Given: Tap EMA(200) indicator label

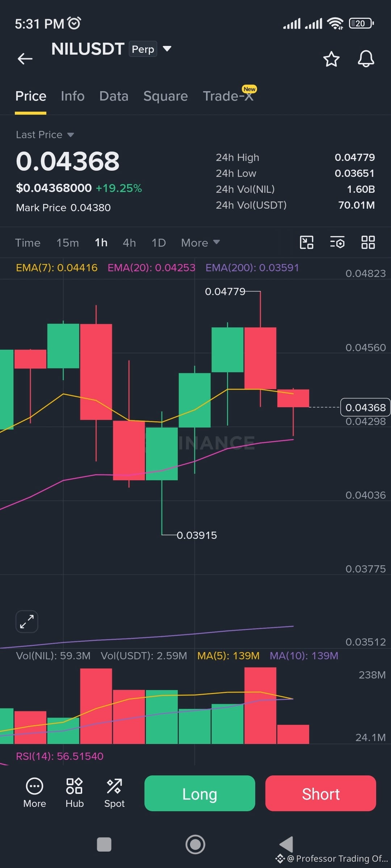Looking at the screenshot, I should pyautogui.click(x=252, y=268).
